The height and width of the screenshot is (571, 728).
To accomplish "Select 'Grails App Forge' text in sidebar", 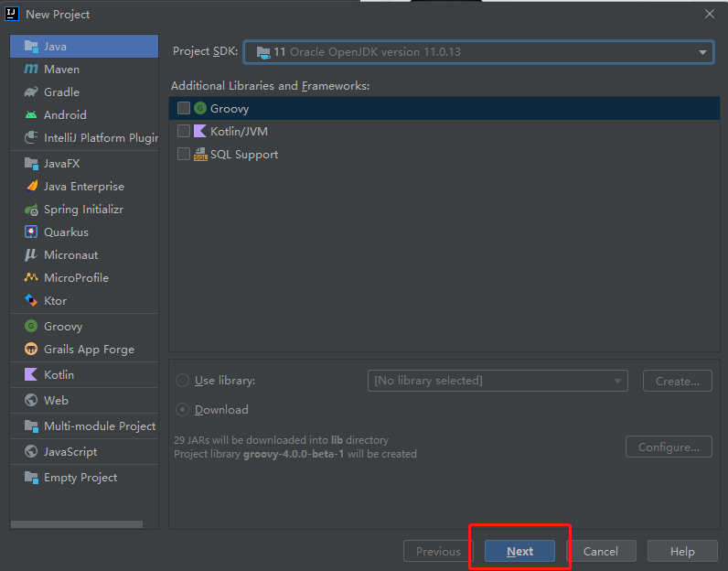I will (x=89, y=350).
